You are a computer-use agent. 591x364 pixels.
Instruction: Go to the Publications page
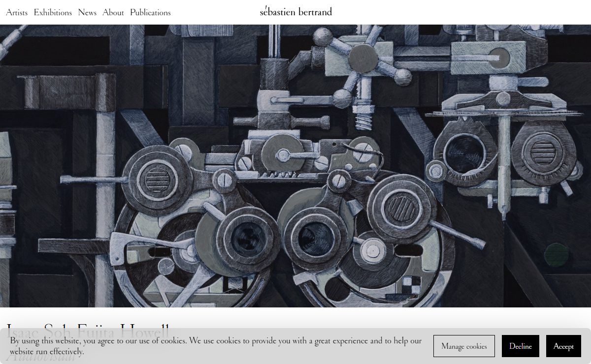[x=150, y=12]
